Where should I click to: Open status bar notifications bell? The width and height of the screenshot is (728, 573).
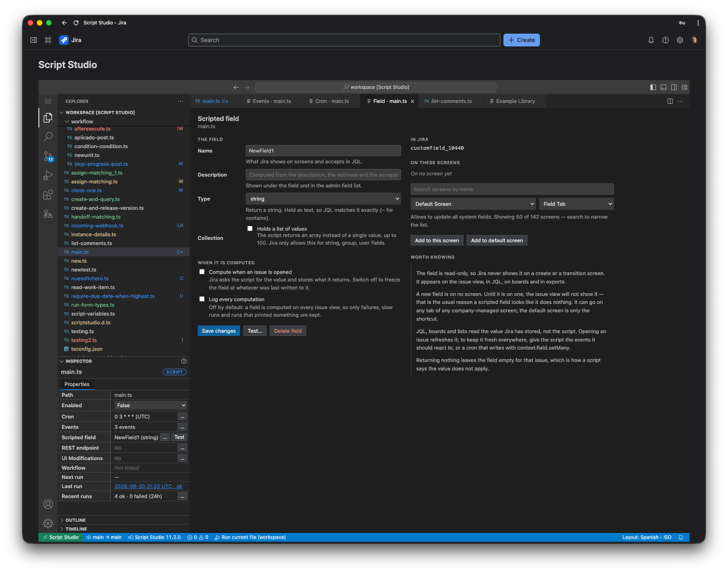pyautogui.click(x=681, y=537)
